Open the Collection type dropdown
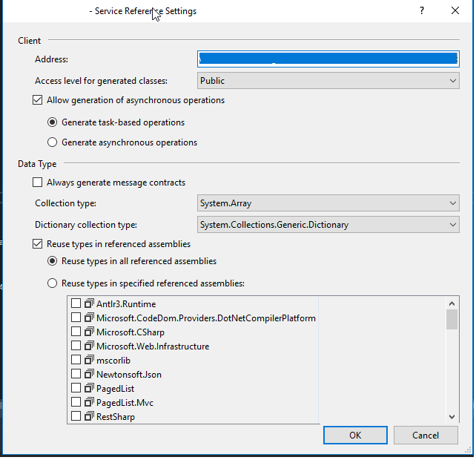Image resolution: width=476 pixels, height=460 pixels. point(328,203)
